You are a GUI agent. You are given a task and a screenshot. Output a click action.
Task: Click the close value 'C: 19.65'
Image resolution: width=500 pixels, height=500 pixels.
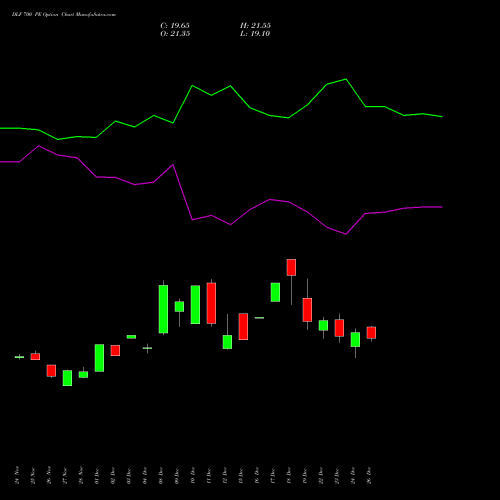pos(175,26)
